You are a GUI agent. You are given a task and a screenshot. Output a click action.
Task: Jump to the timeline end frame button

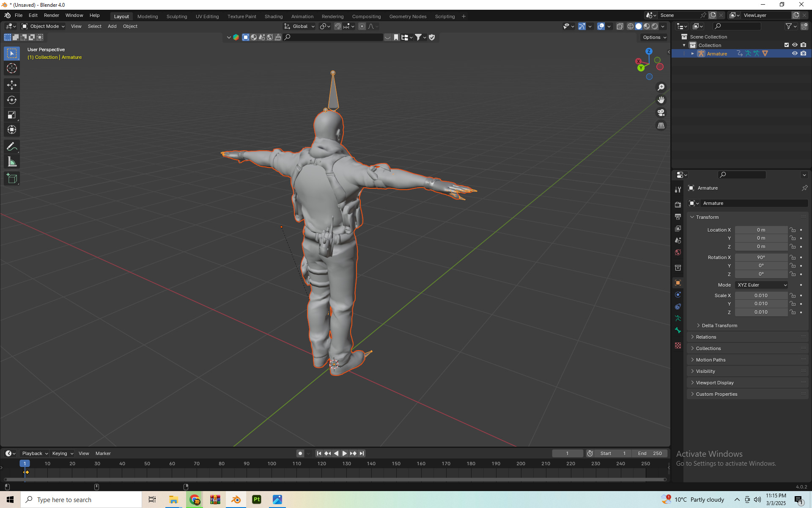(x=362, y=453)
